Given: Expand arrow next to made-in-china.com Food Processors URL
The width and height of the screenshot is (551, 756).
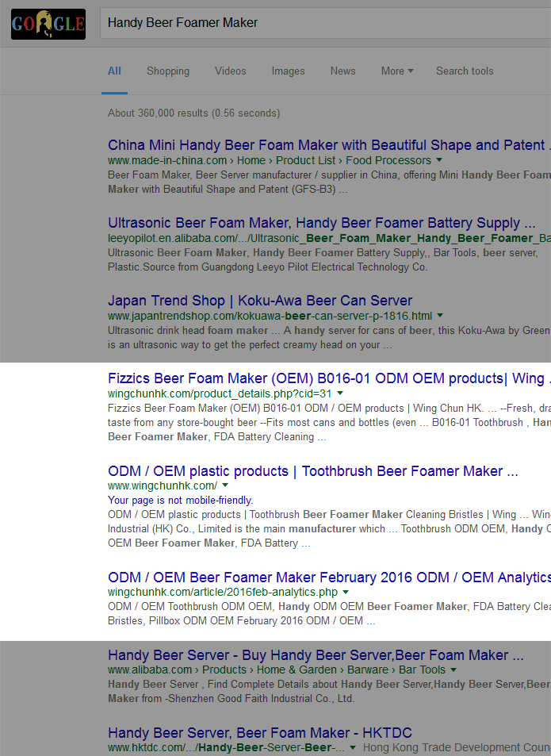Looking at the screenshot, I should [x=439, y=159].
